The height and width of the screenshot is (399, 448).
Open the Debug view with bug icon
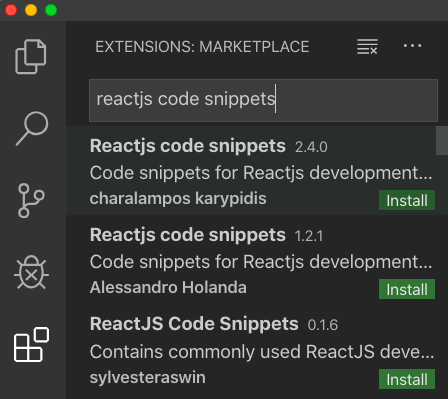click(x=31, y=272)
